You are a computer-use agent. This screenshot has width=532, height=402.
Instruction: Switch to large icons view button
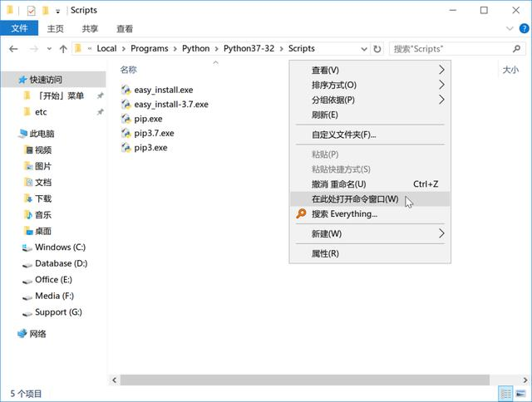520,394
